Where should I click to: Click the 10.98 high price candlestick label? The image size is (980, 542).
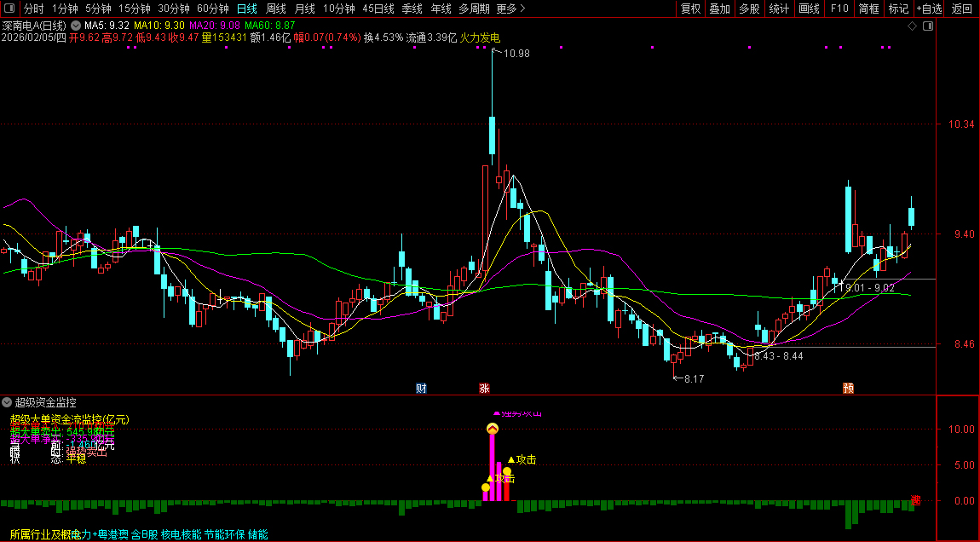point(516,54)
